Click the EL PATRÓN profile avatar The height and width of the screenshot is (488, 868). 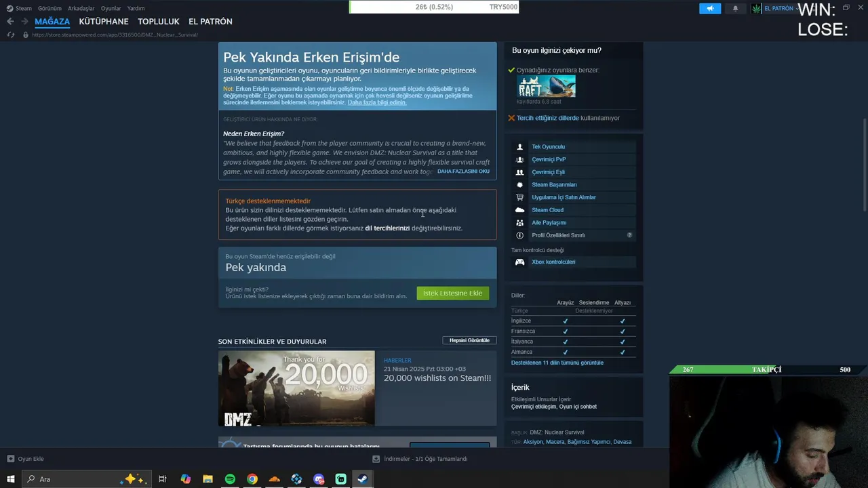coord(757,8)
